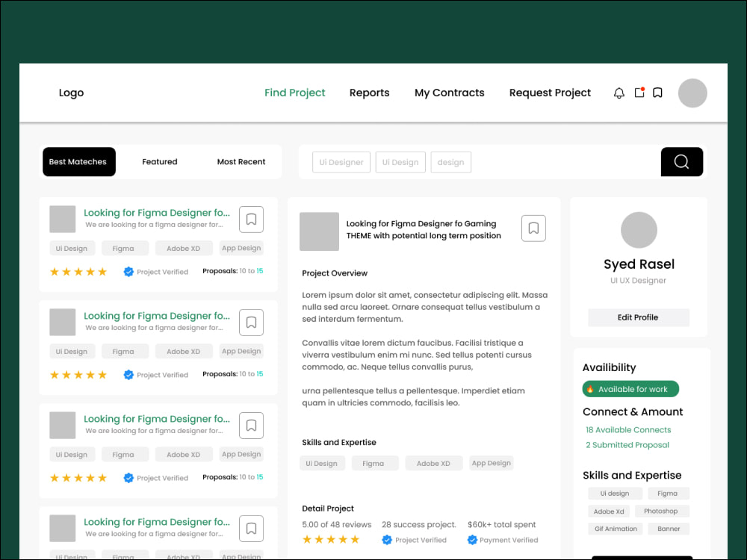Select Best Mateches tab
The height and width of the screenshot is (560, 747).
coord(79,162)
